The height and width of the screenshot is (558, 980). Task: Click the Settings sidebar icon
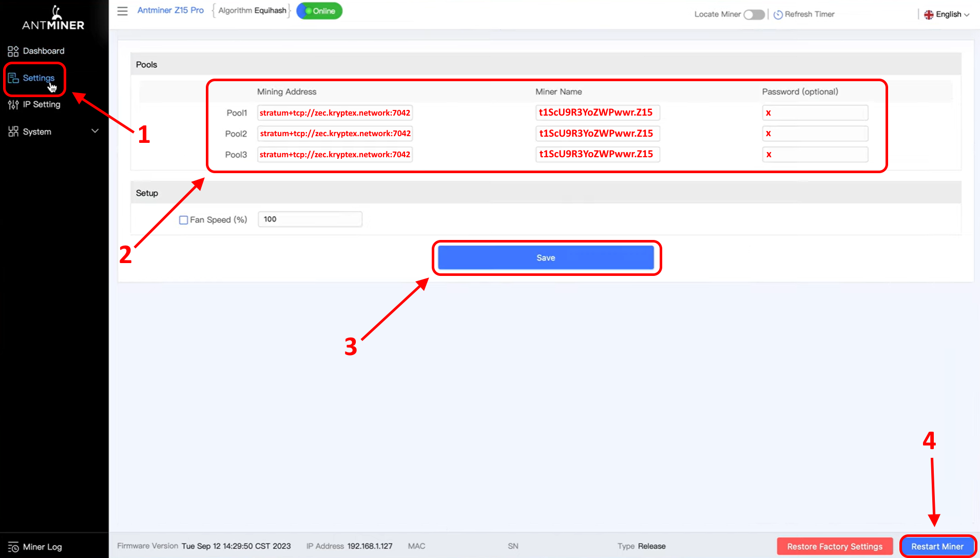pos(13,78)
